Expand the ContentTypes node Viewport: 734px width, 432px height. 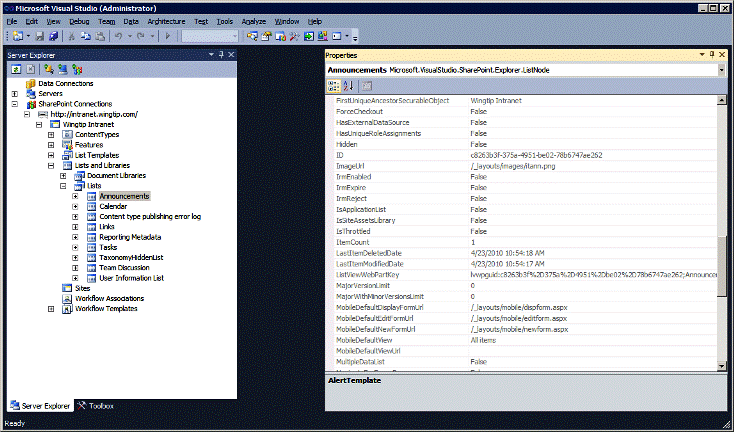[x=51, y=135]
